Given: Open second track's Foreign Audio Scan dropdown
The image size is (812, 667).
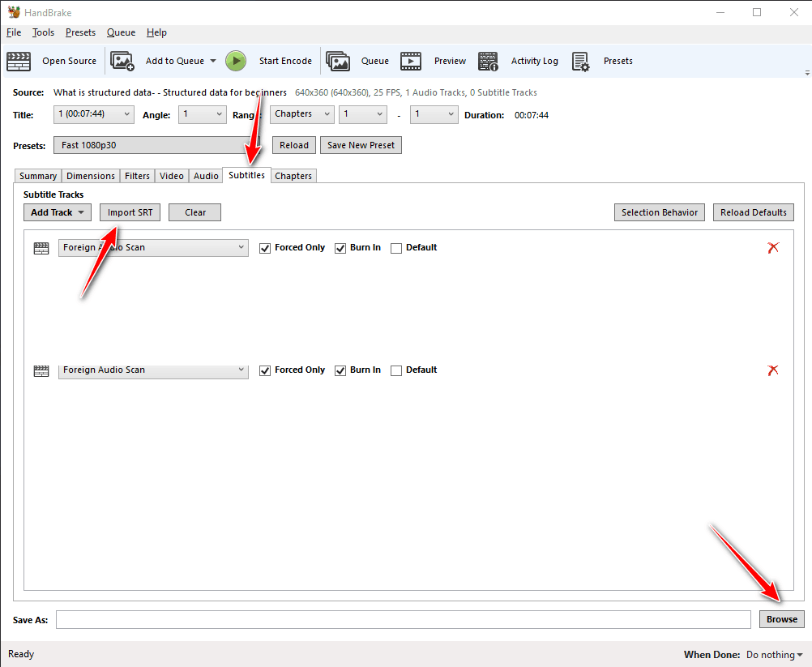Looking at the screenshot, I should [x=153, y=371].
